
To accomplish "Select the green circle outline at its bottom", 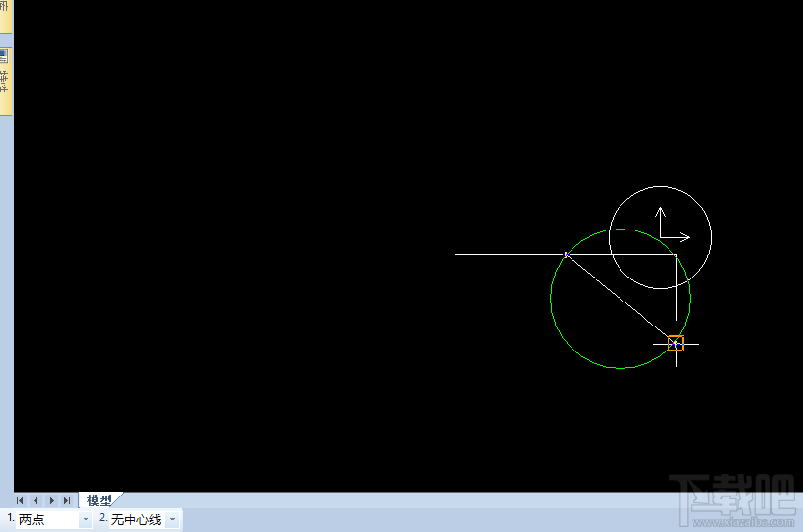I will point(620,368).
